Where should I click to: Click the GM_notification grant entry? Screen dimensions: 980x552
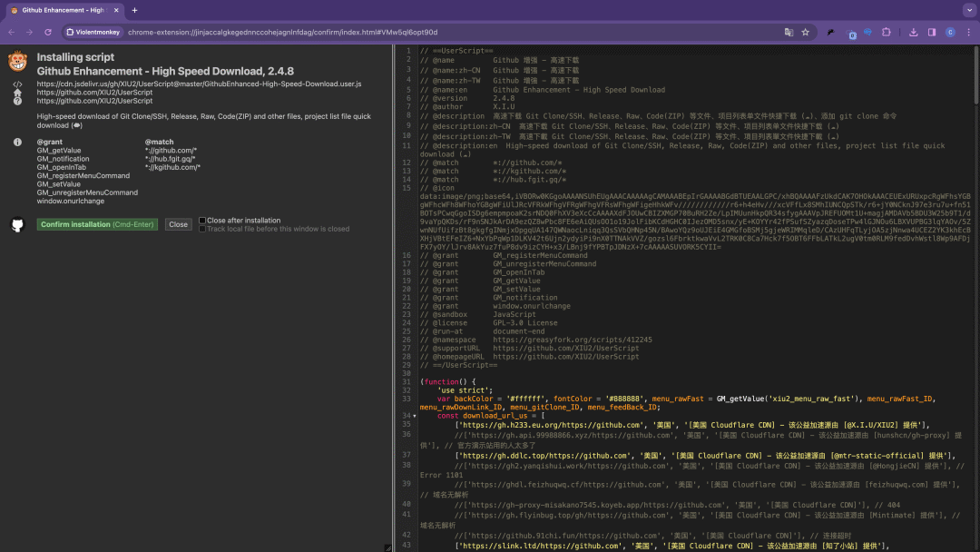click(64, 159)
